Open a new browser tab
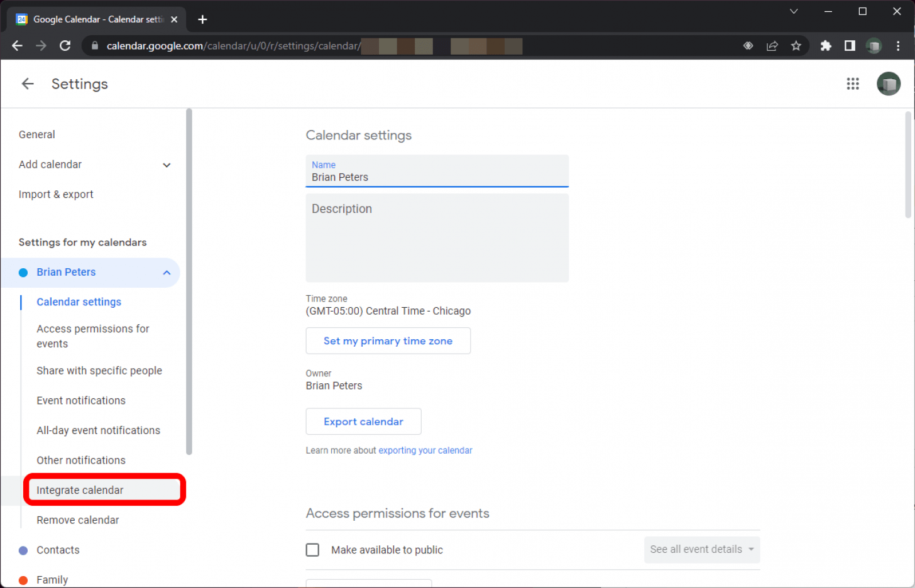This screenshot has width=915, height=588. coord(202,19)
